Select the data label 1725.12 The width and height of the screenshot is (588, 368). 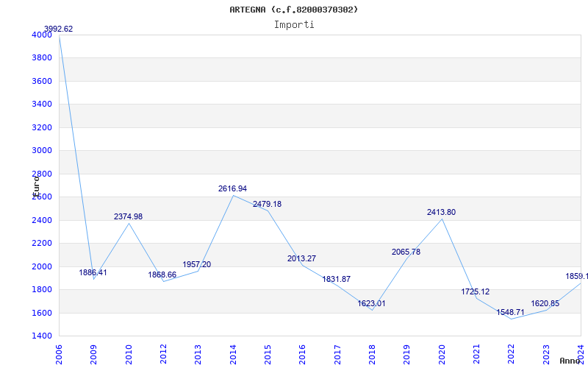(x=476, y=291)
